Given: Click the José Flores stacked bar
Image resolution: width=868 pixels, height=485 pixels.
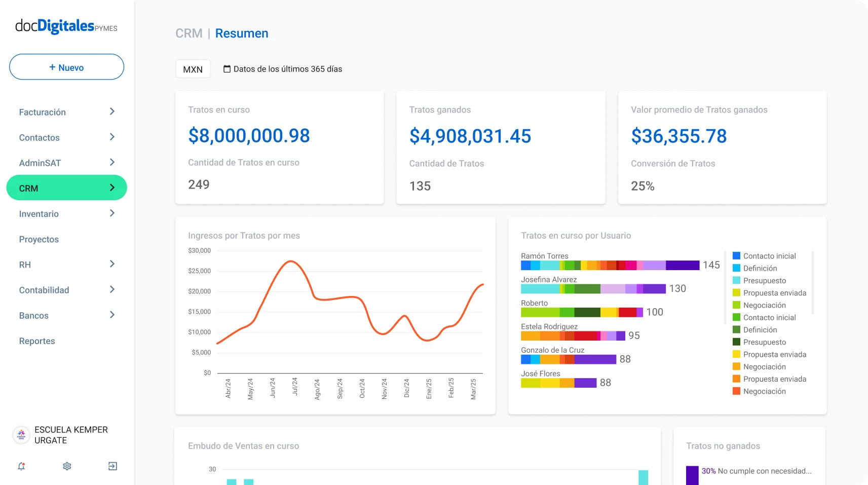Looking at the screenshot, I should [559, 383].
